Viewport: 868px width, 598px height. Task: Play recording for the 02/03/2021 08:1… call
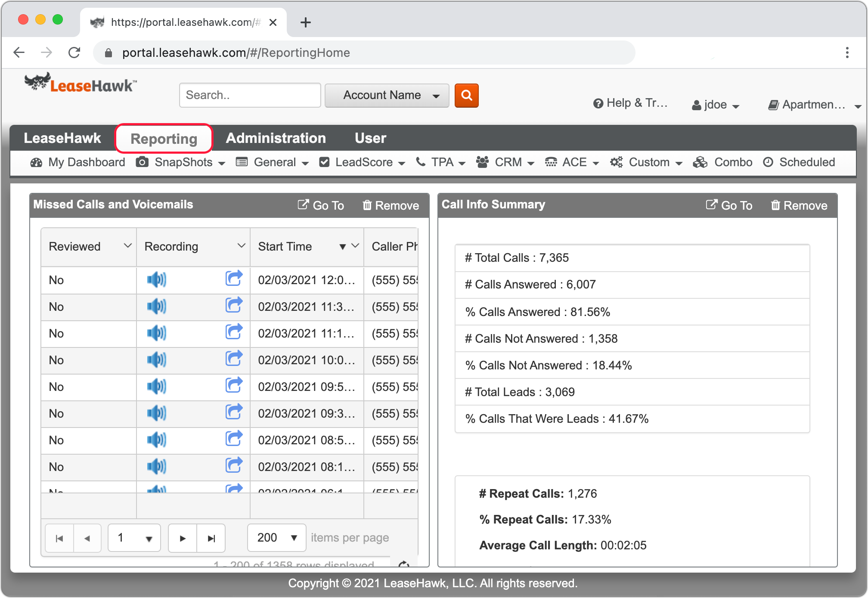coord(156,467)
